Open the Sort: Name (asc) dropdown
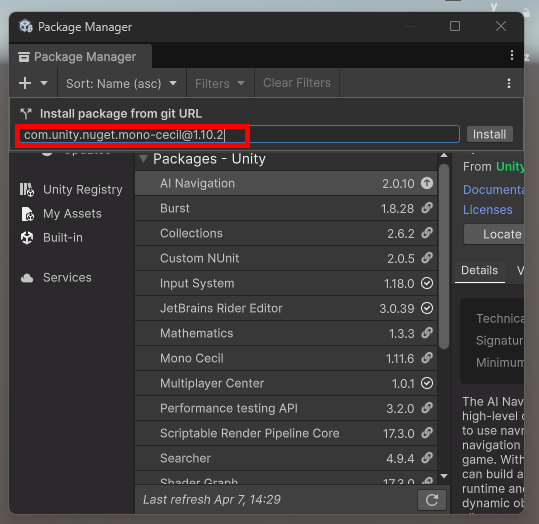 121,83
